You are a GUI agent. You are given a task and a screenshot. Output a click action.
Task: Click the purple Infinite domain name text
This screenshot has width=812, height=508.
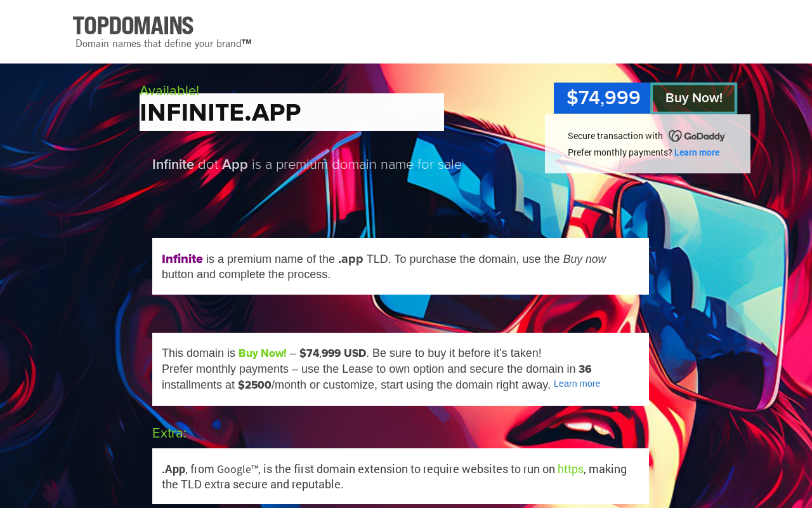(x=182, y=259)
